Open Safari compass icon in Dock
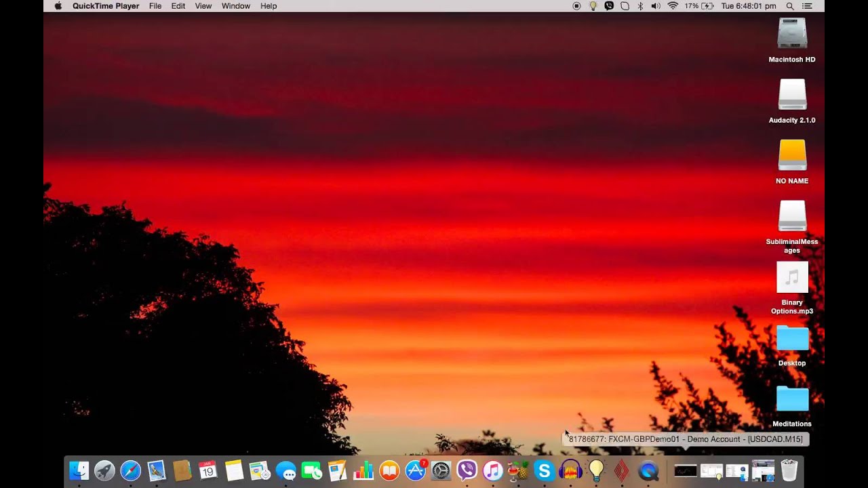The height and width of the screenshot is (488, 868). coord(130,470)
